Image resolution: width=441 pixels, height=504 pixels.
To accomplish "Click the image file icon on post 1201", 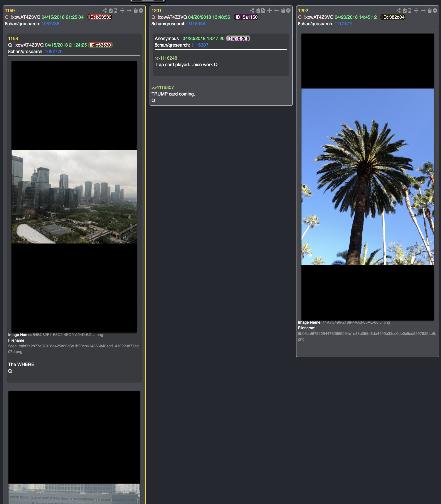I will 263,11.
